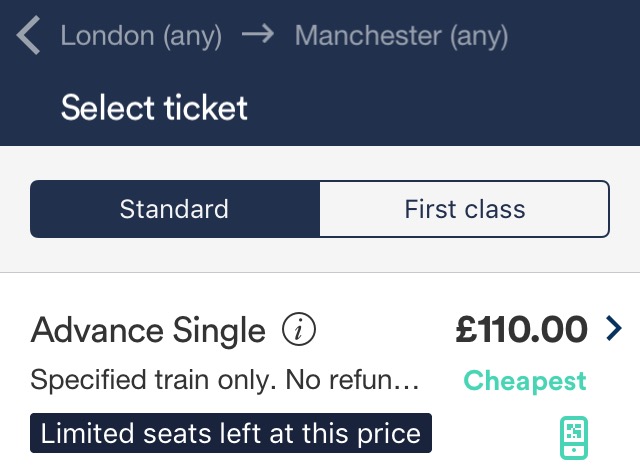The height and width of the screenshot is (473, 640).
Task: Open ticket details via the price chevron
Action: click(613, 328)
